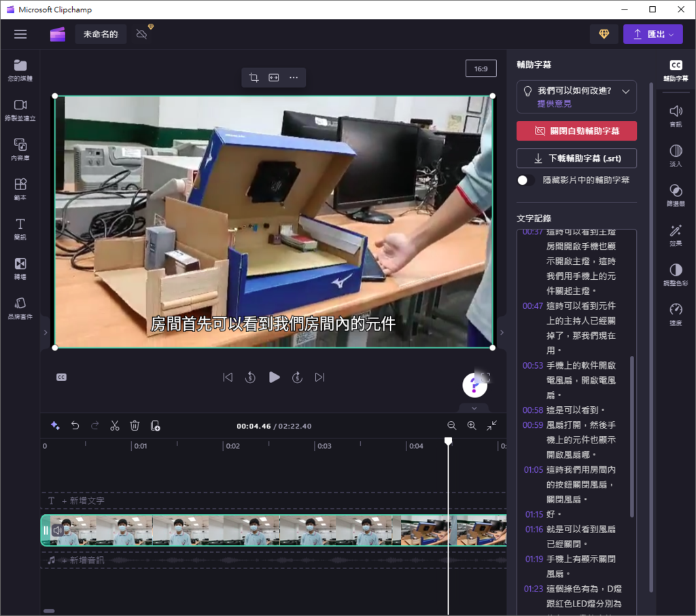Screen dimensions: 696x616
Task: Open 內容庫 content library
Action: pos(20,149)
